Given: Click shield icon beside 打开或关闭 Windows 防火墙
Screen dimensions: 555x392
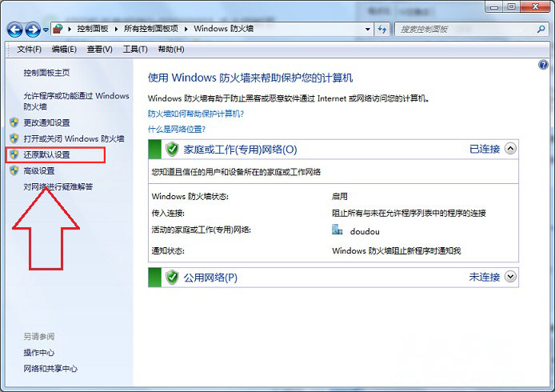Looking at the screenshot, I should click(x=14, y=138).
